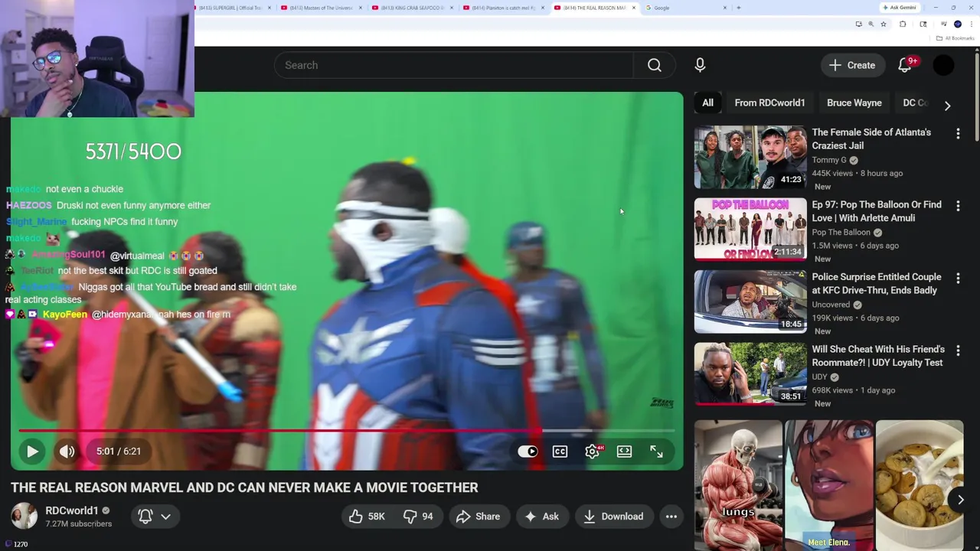Bookmark this page with star icon
This screenshot has height=551, width=980.
click(x=884, y=24)
